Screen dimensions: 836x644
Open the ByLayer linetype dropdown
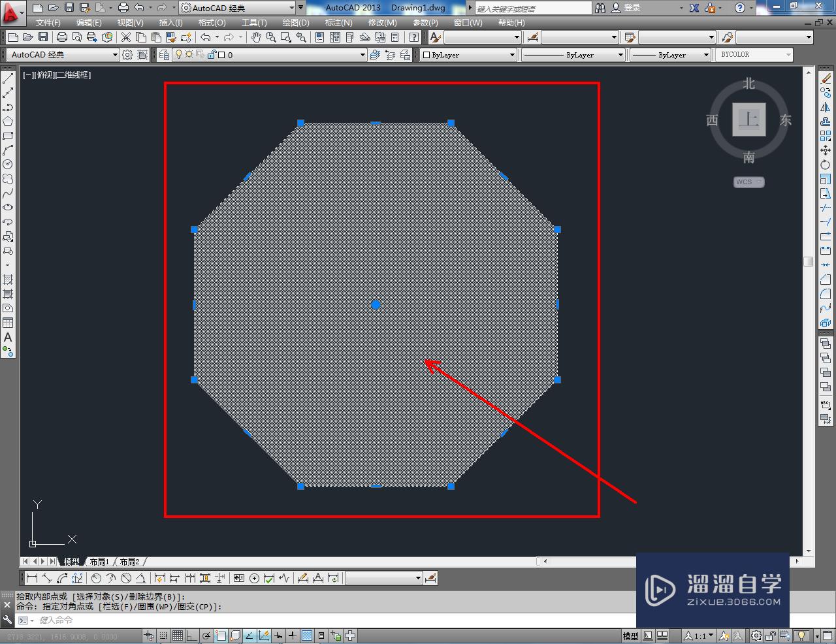coord(573,55)
